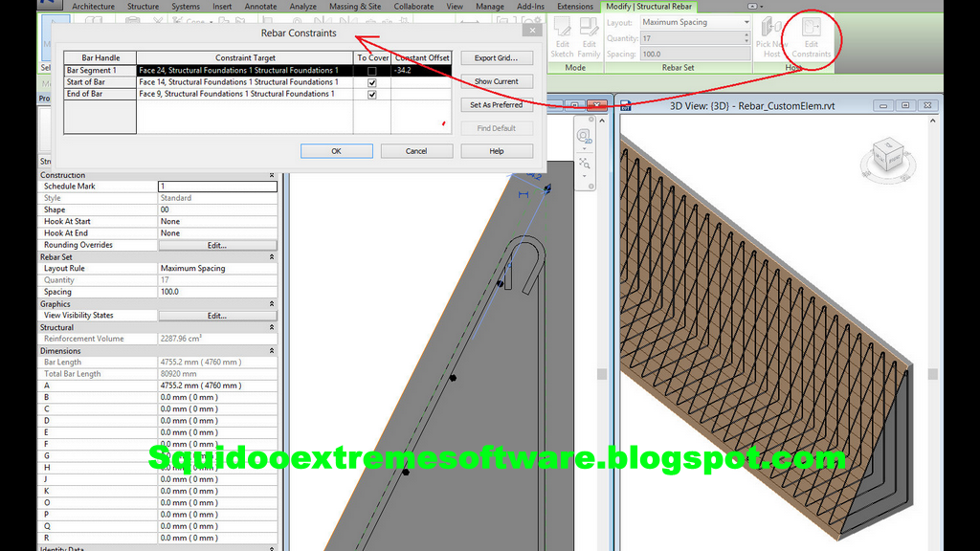
Task: Click the Spacing field in the ribbon
Action: click(696, 55)
